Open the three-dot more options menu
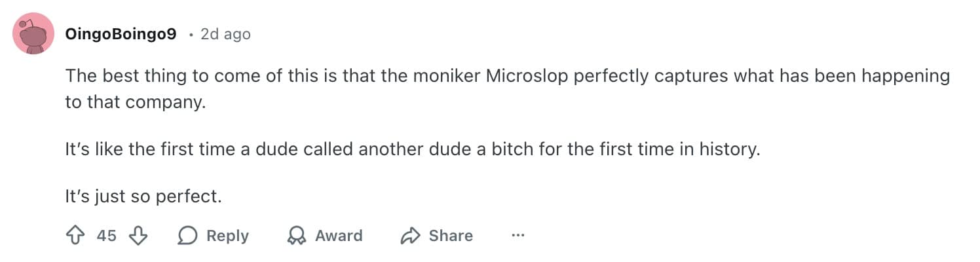 (518, 236)
